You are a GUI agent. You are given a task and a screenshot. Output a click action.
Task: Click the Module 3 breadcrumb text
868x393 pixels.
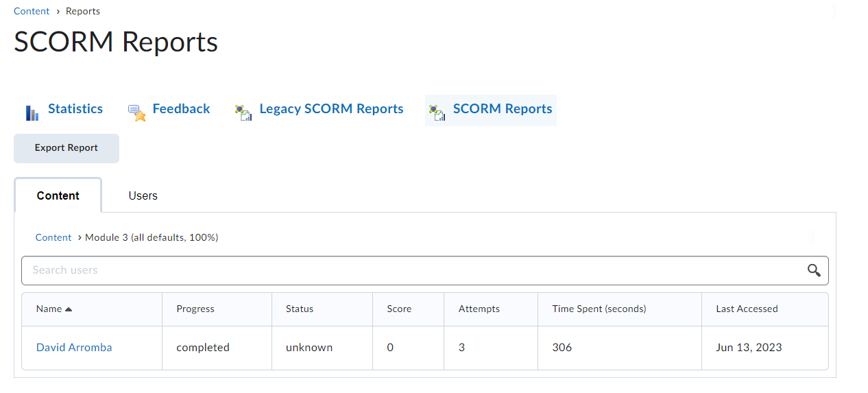(152, 237)
